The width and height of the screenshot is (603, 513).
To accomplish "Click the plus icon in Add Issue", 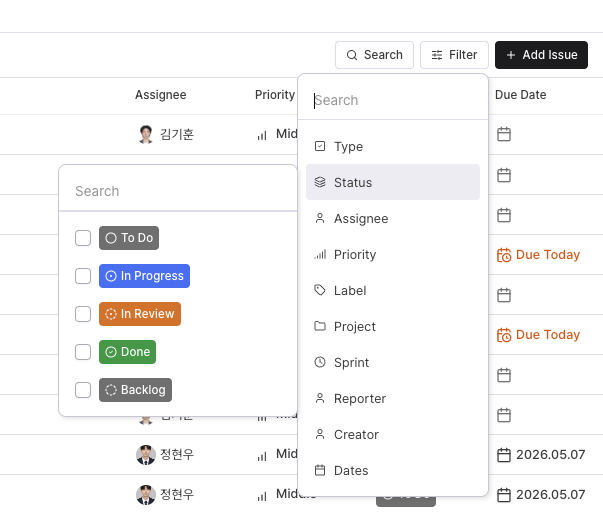I will pos(511,55).
